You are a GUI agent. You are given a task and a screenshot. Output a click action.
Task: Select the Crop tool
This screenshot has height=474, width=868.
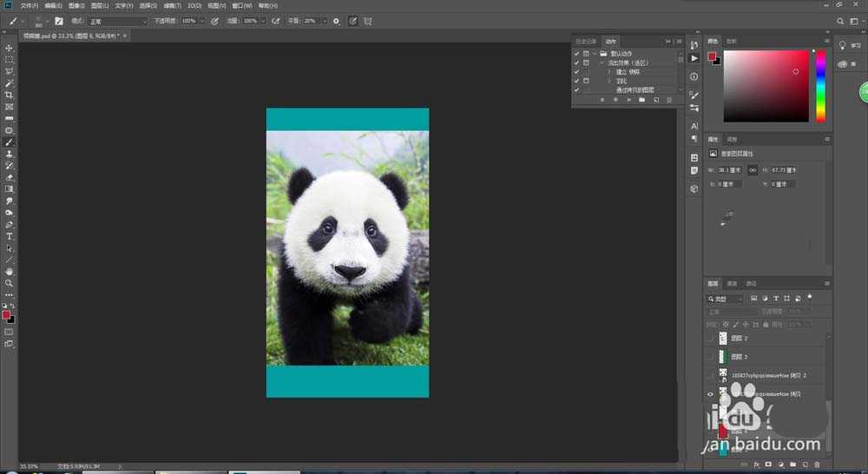[10, 95]
